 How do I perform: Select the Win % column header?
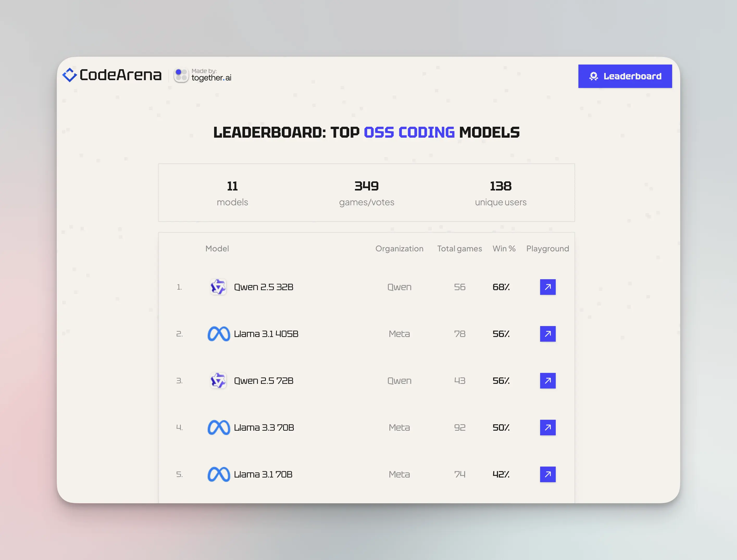(504, 249)
